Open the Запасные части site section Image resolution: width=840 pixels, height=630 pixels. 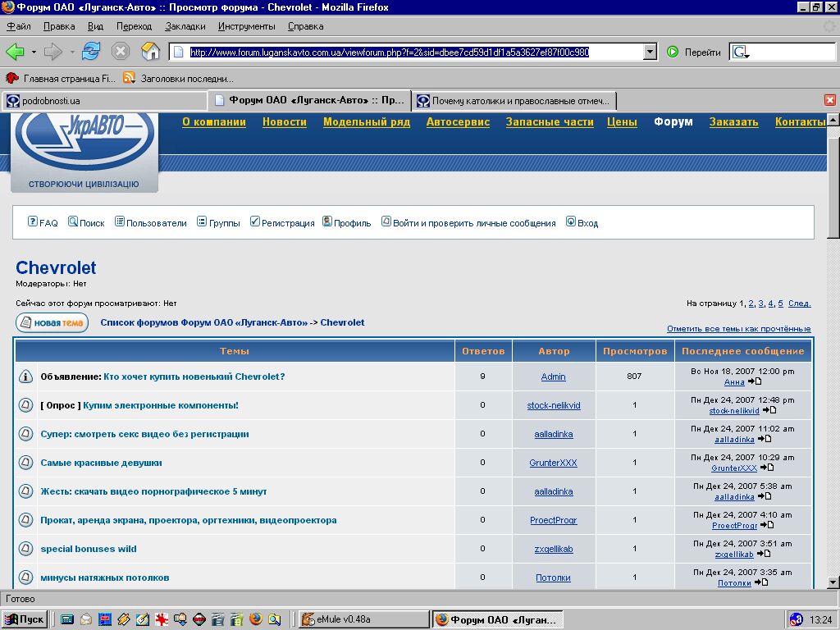550,122
